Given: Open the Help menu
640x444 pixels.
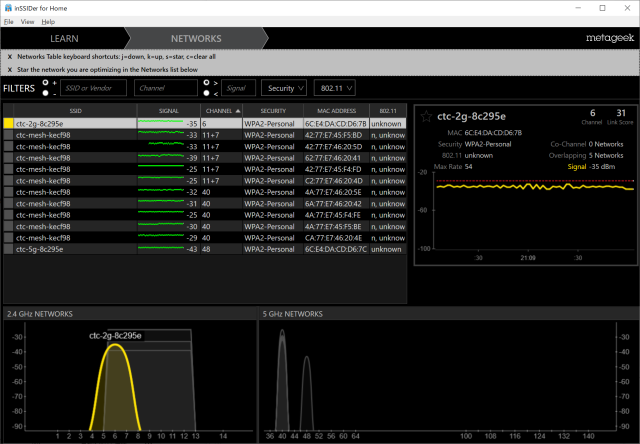Looking at the screenshot, I should click(48, 22).
